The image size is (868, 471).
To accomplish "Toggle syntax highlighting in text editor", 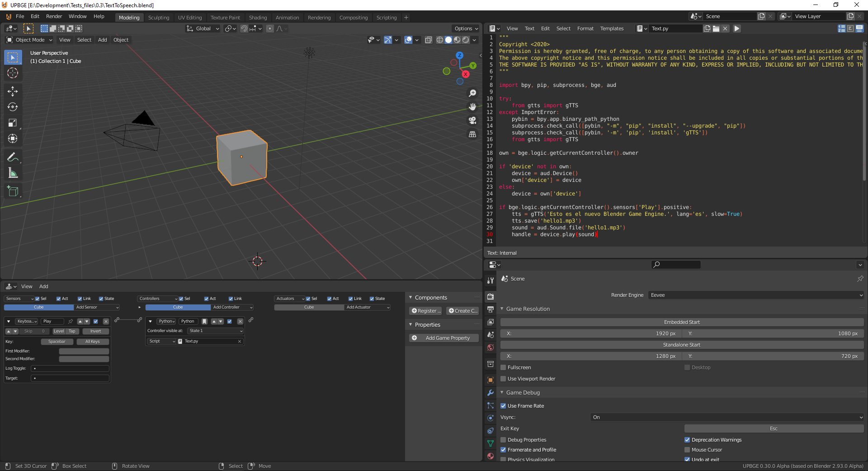I will (x=859, y=29).
